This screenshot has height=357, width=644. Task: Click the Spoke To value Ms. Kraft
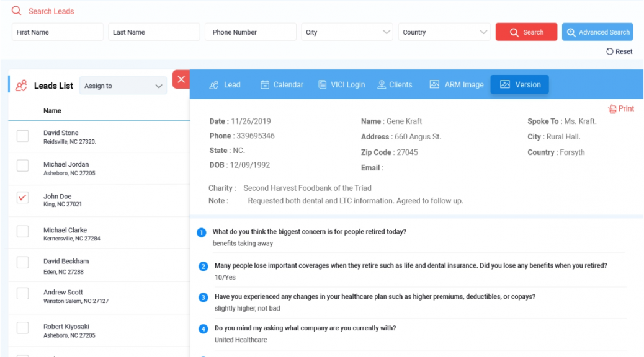(x=580, y=121)
